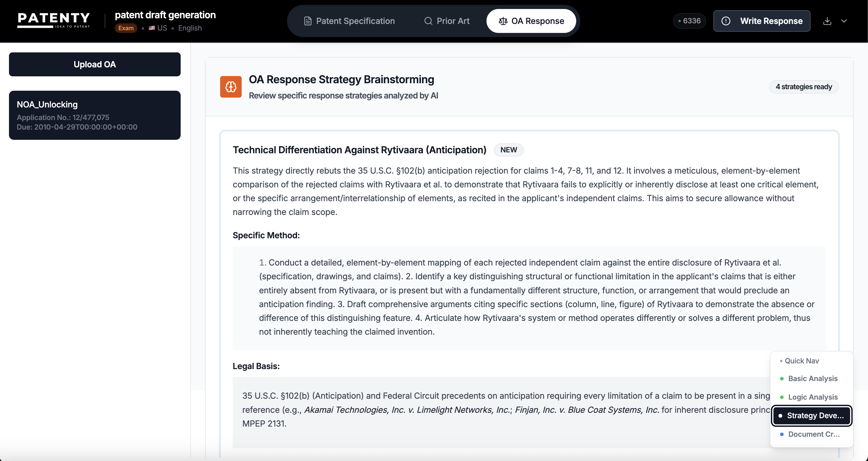
Task: Select the OA Response tab
Action: click(531, 21)
